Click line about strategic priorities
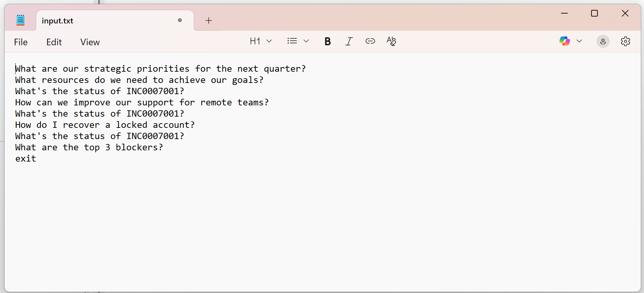Image resolution: width=644 pixels, height=293 pixels. coord(161,69)
